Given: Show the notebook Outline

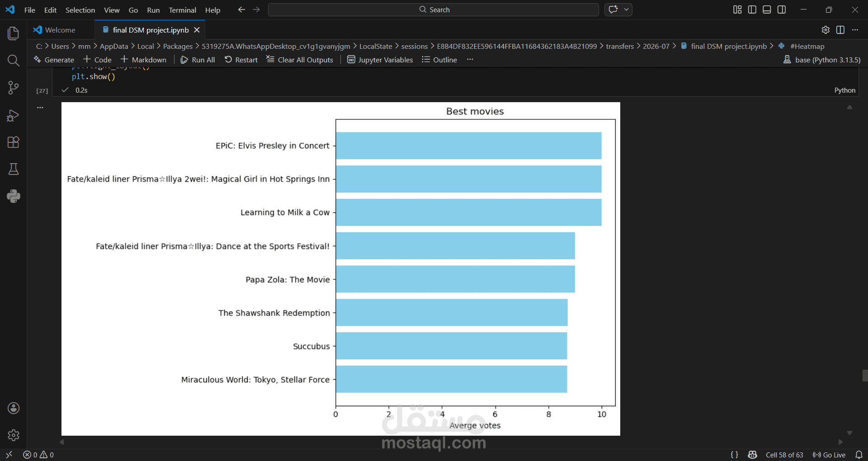Looking at the screenshot, I should [439, 60].
